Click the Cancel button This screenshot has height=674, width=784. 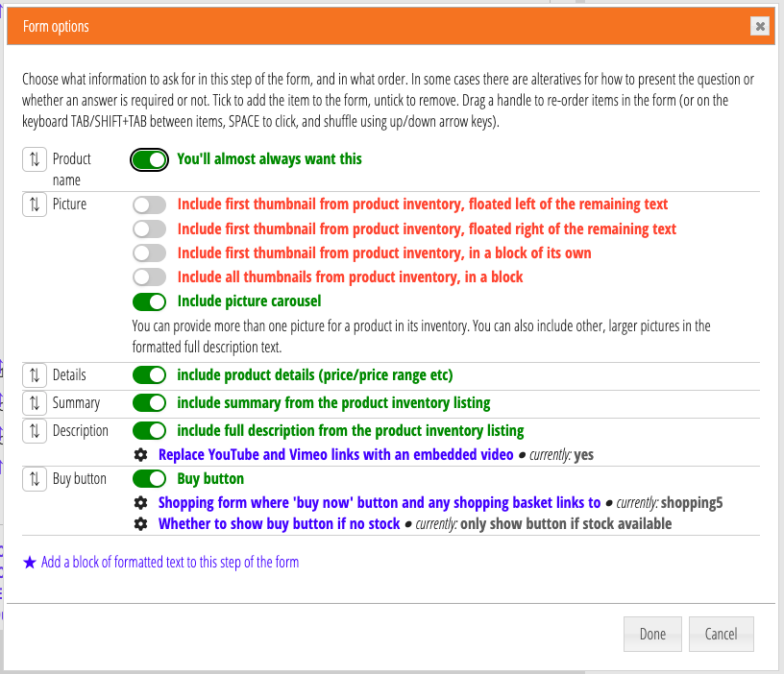click(x=721, y=634)
